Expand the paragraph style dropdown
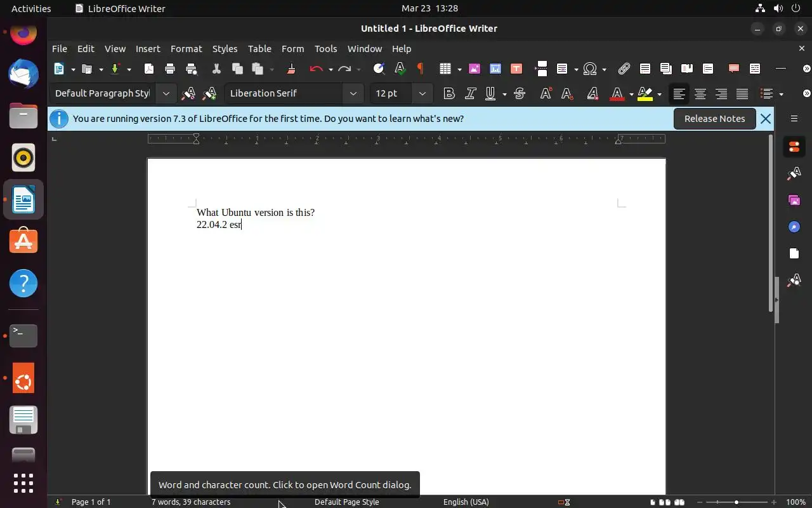The height and width of the screenshot is (508, 812). 166,93
